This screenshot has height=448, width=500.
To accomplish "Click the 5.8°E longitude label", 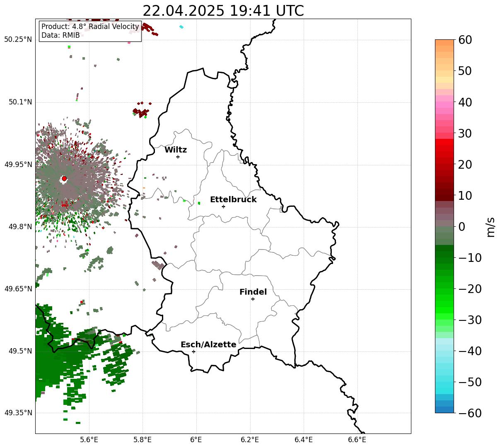I will pos(143,440).
